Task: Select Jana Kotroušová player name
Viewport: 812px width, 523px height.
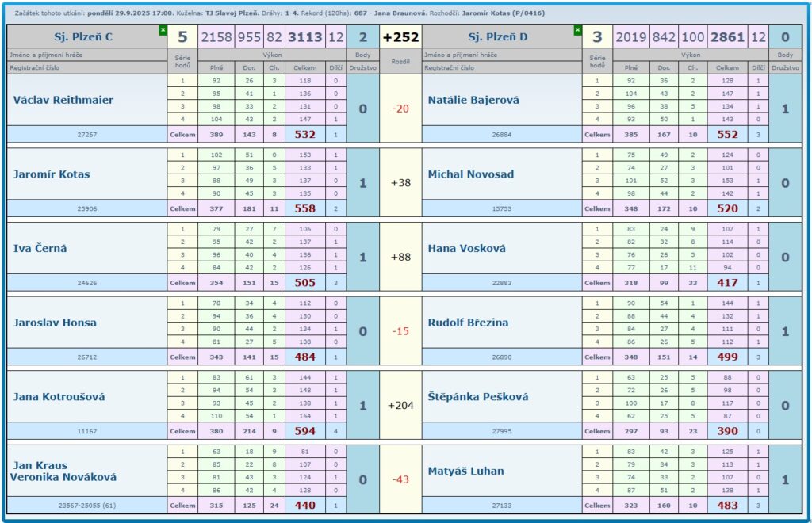Action: [x=59, y=396]
